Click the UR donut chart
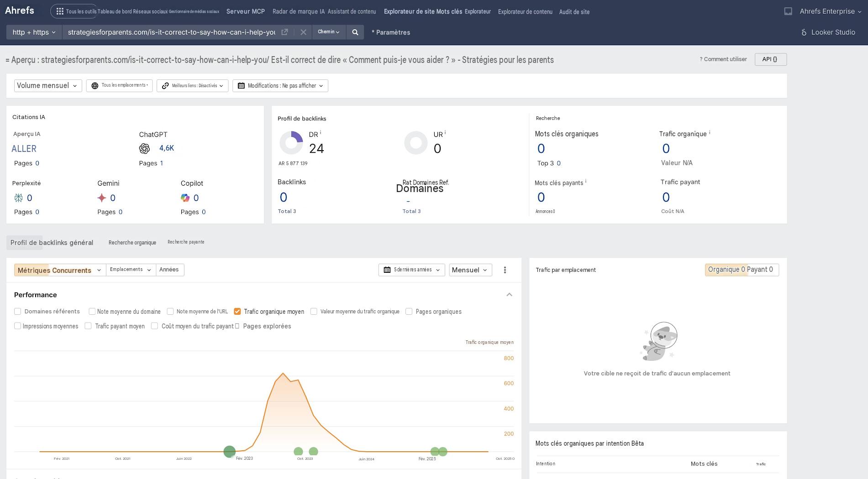Image resolution: width=868 pixels, height=479 pixels. click(416, 143)
